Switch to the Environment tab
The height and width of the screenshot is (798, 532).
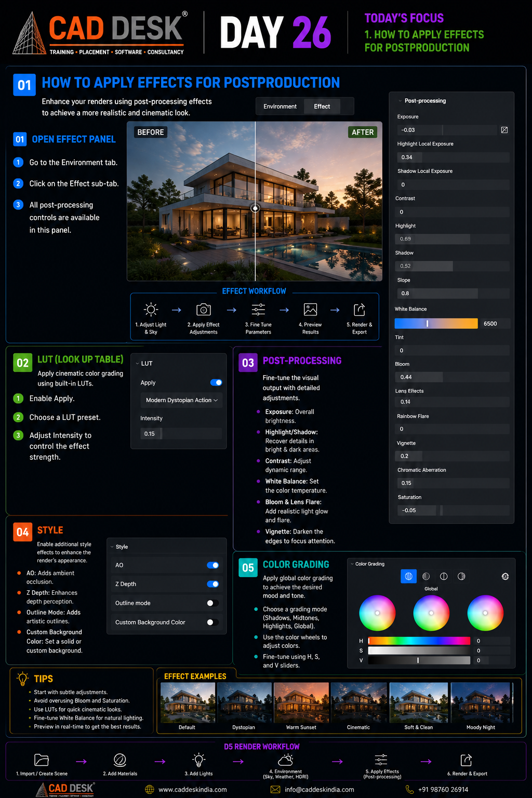coord(280,106)
